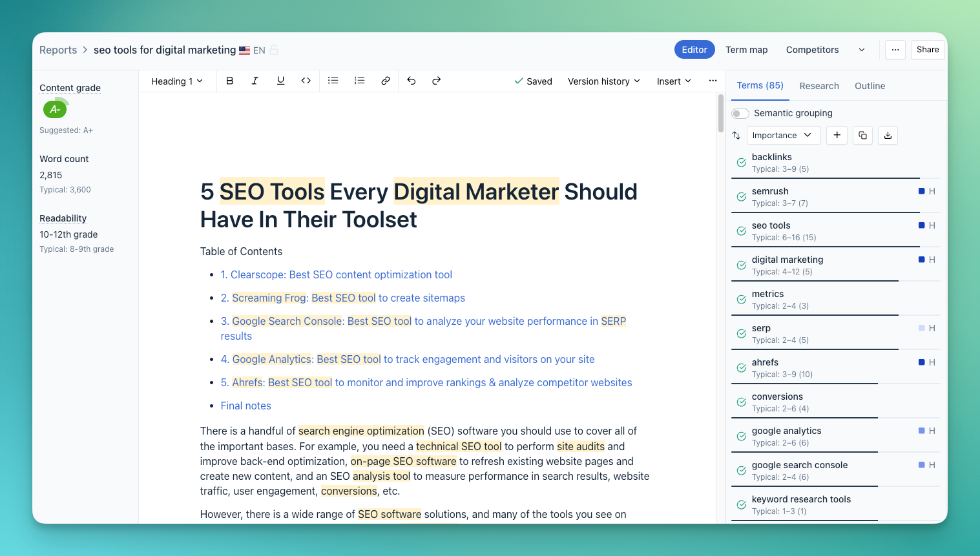This screenshot has width=980, height=556.
Task: Insert a hyperlink
Action: (x=386, y=81)
